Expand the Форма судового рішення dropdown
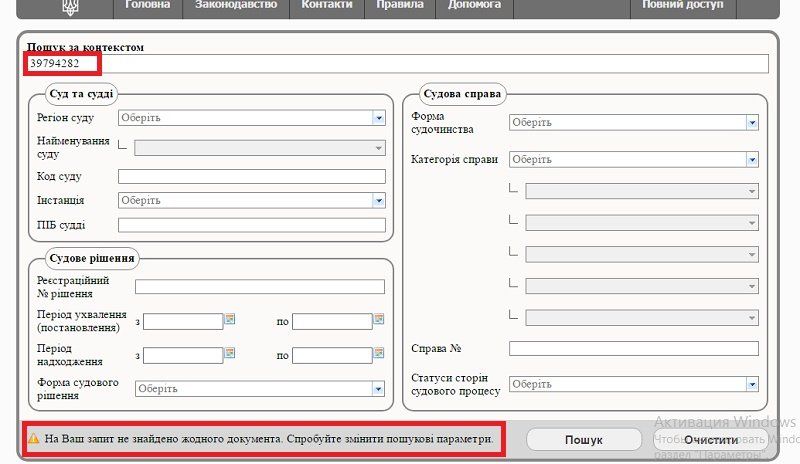The image size is (800, 464). (378, 389)
